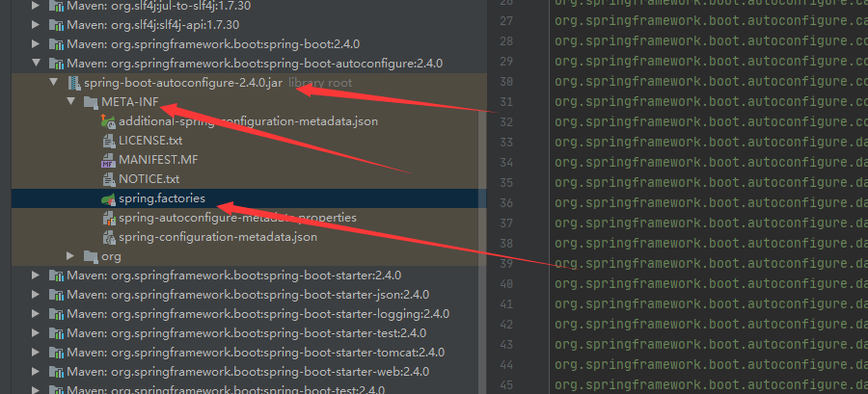
Task: Expand Maven slf4j-api:1.7.30 library arrow
Action: coord(36,25)
